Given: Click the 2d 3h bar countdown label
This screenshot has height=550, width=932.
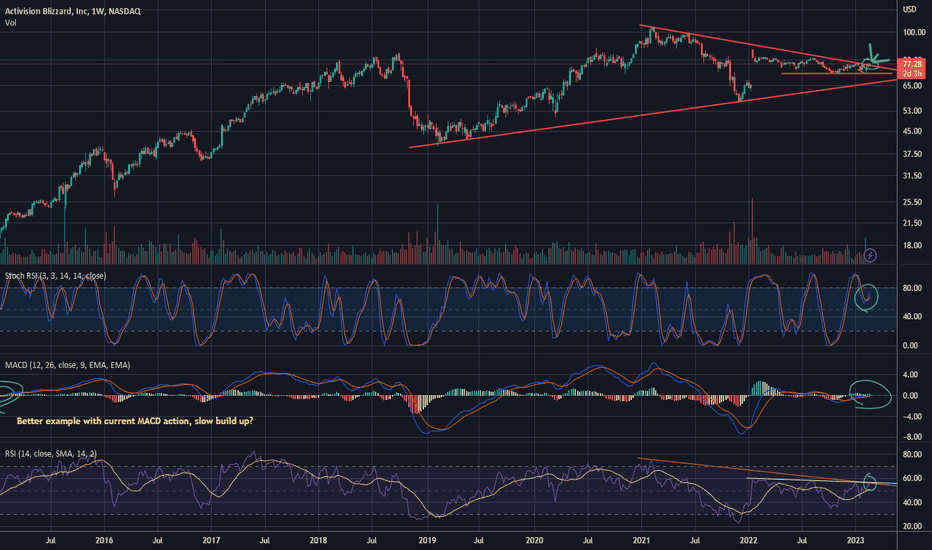Looking at the screenshot, I should 912,73.
